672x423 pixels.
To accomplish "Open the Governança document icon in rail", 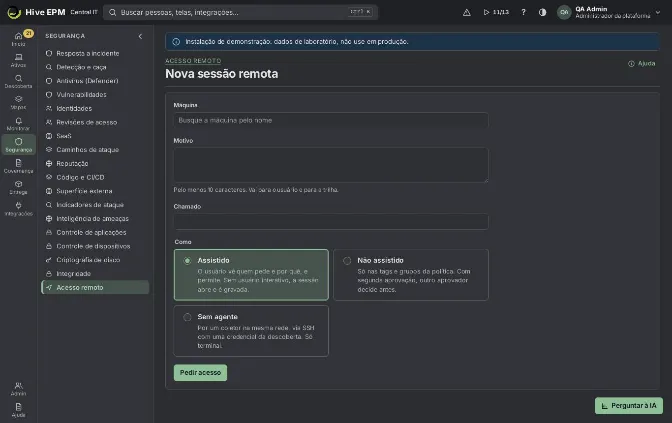I will [x=18, y=166].
